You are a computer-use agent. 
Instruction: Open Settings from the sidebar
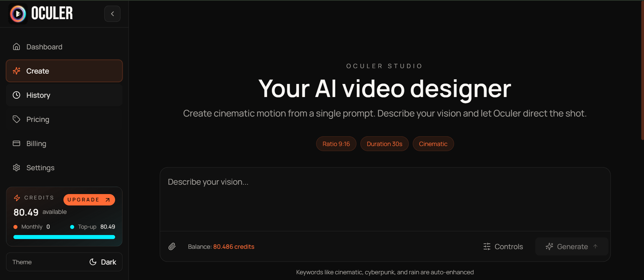click(x=64, y=168)
